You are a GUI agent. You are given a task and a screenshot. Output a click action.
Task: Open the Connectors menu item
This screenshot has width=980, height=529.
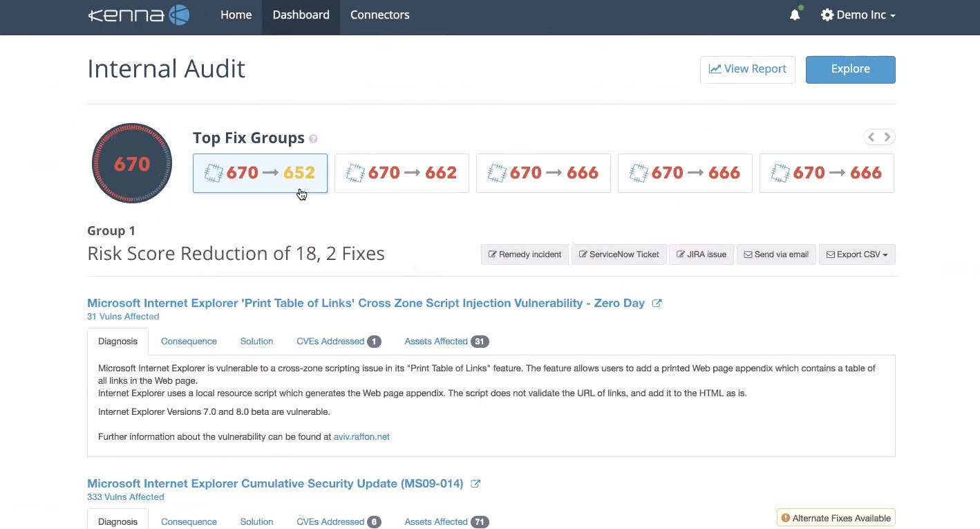pyautogui.click(x=379, y=15)
